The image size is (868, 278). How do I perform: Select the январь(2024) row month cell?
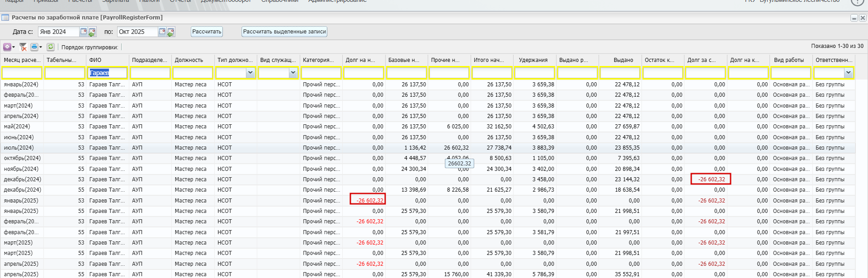click(x=21, y=85)
